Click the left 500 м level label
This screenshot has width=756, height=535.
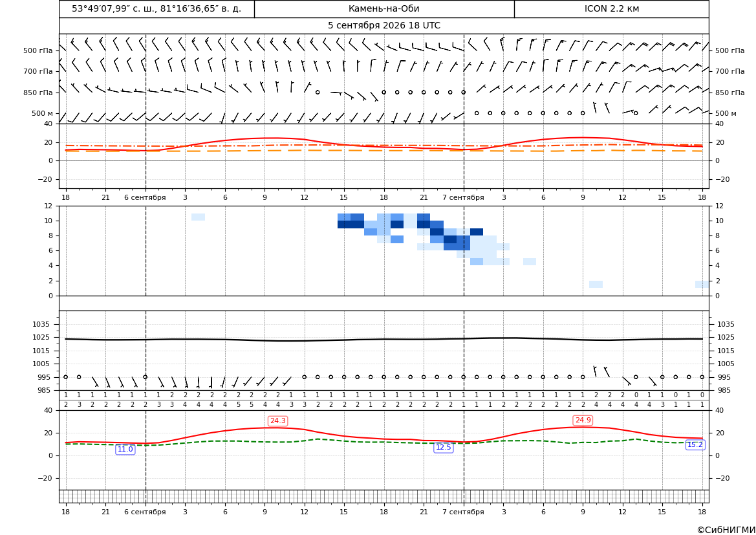[x=43, y=113]
